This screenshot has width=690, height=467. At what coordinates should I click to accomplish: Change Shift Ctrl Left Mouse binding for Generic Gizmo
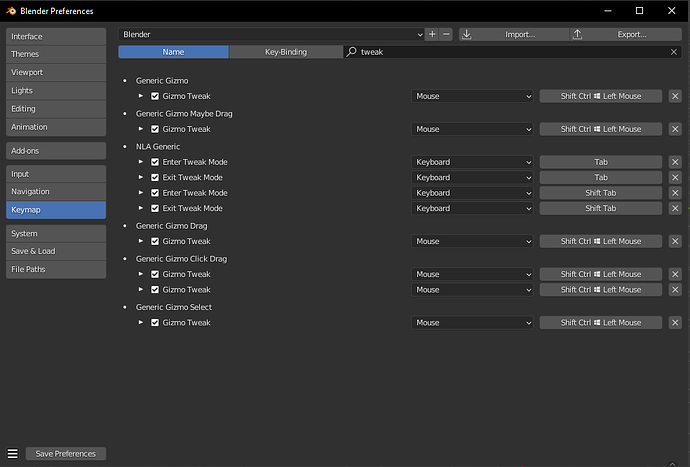click(x=601, y=96)
